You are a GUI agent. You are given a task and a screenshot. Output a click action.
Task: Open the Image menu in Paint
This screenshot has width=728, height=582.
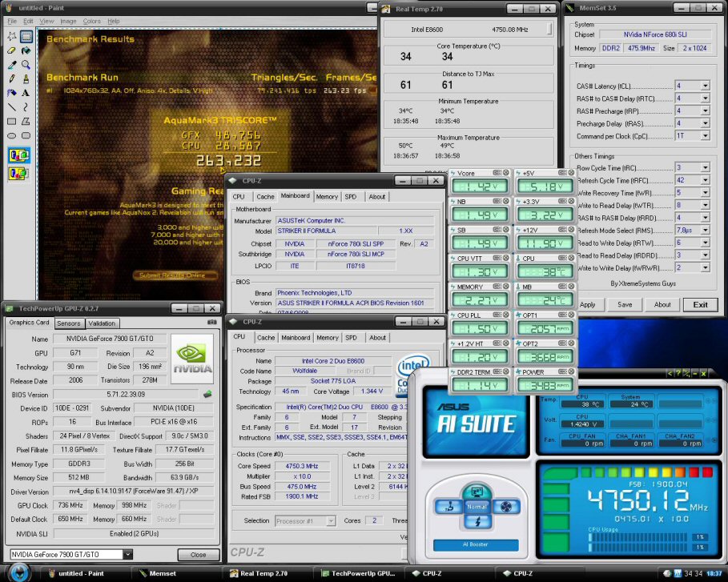[68, 21]
